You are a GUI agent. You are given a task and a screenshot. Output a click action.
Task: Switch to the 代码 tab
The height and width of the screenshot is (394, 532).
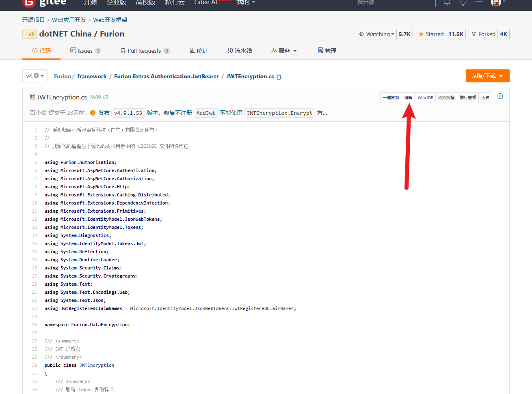(x=41, y=51)
